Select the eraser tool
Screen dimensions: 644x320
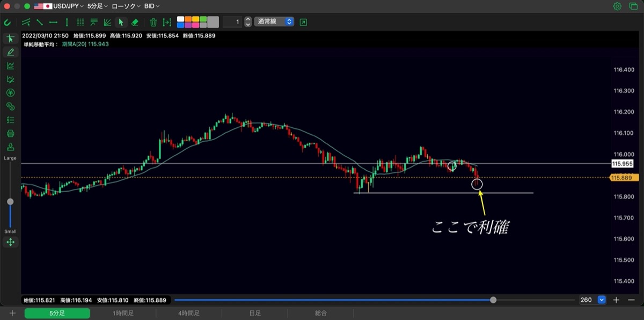point(135,22)
